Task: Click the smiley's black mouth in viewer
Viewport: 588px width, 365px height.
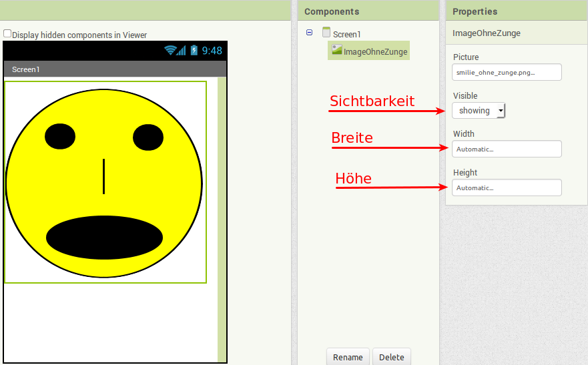Action: point(104,238)
